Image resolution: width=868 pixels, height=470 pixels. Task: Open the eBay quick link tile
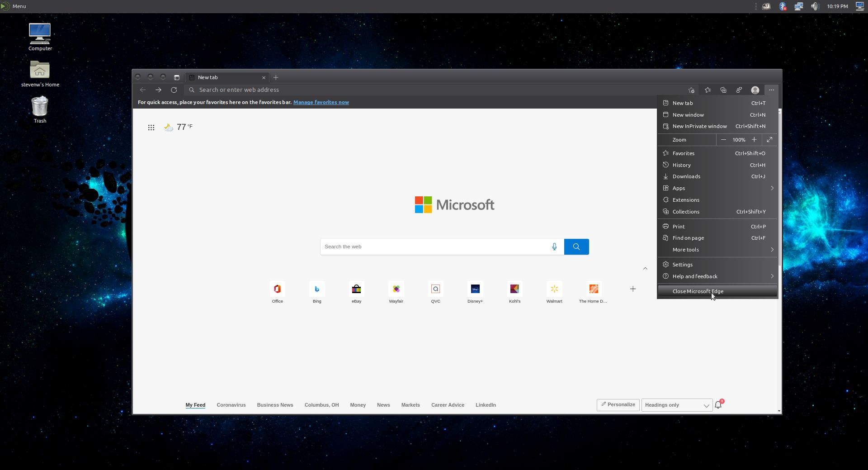(x=357, y=293)
